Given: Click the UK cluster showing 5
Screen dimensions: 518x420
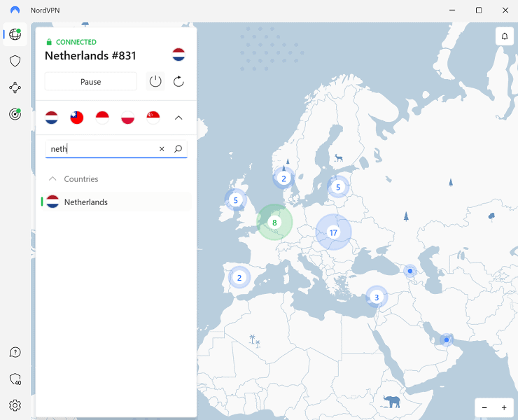Looking at the screenshot, I should tap(235, 200).
